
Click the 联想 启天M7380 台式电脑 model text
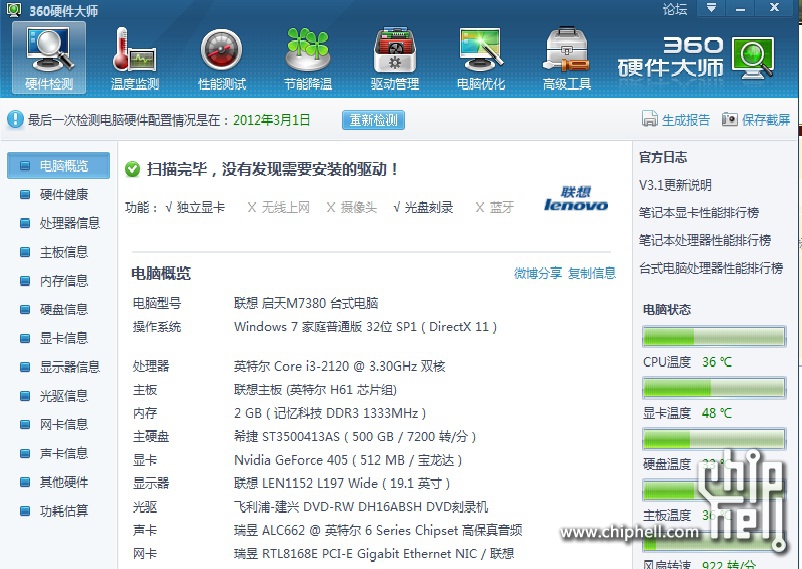point(306,303)
